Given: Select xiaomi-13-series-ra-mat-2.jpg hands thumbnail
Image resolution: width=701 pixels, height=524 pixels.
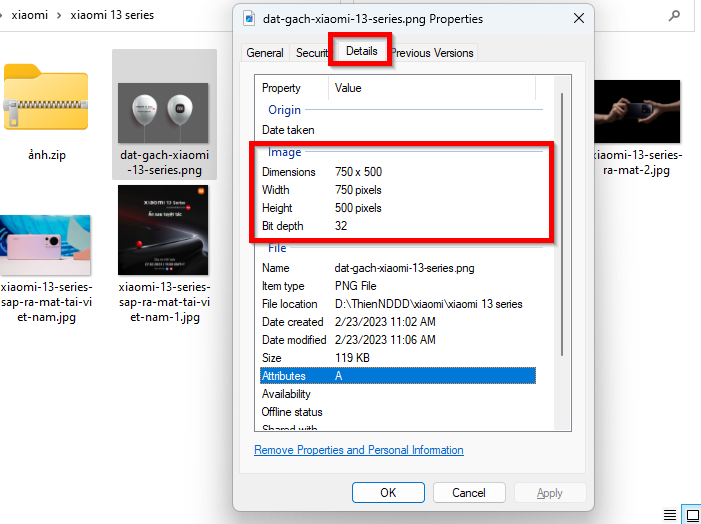Looking at the screenshot, I should click(637, 111).
